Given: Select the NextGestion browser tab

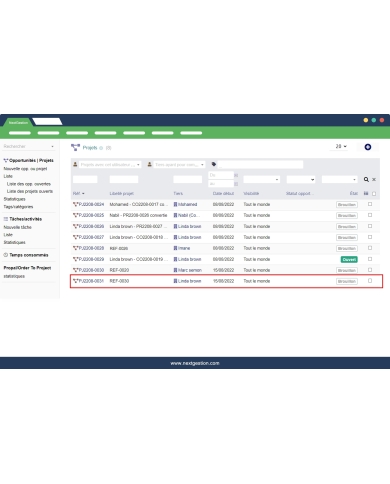Looking at the screenshot, I should [x=18, y=122].
